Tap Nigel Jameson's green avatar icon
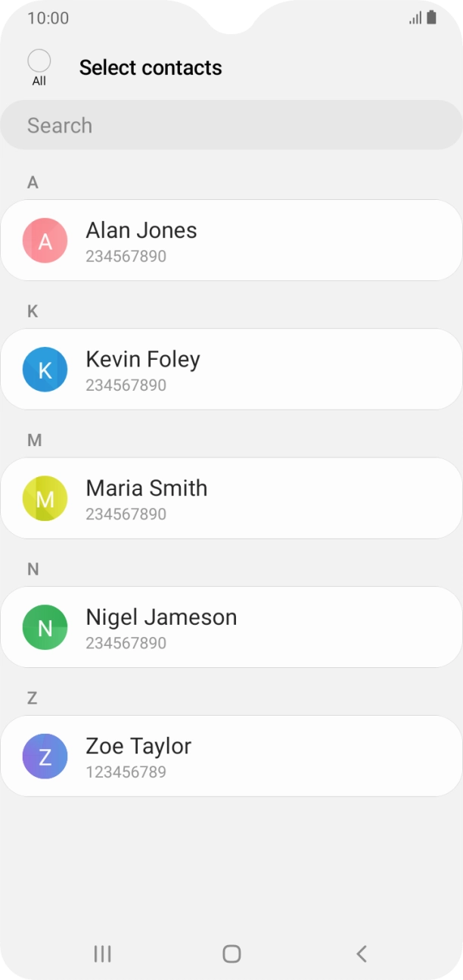The image size is (463, 980). pyautogui.click(x=45, y=627)
